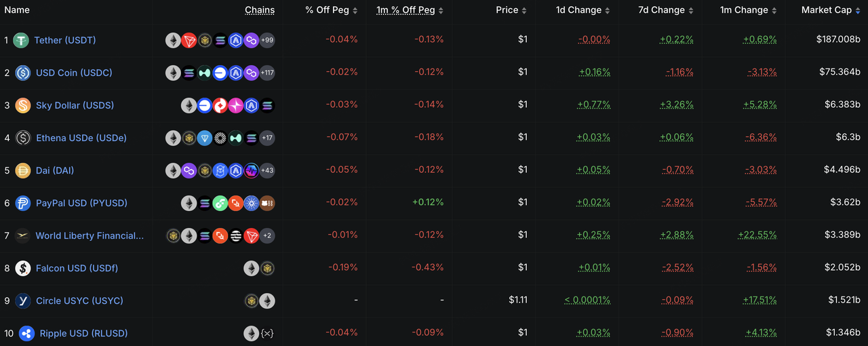Screen dimensions: 868x346
Task: Open the Falcon USD (USDf) page link
Action: [x=77, y=268]
